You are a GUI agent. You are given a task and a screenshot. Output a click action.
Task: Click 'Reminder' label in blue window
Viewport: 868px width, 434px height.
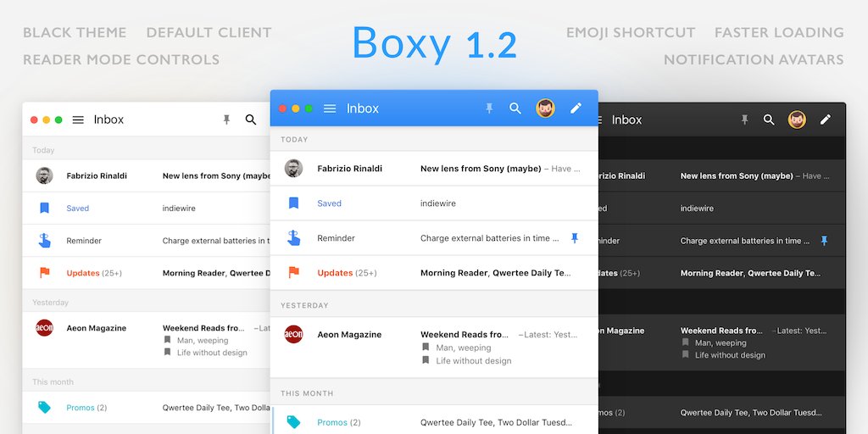pyautogui.click(x=336, y=238)
